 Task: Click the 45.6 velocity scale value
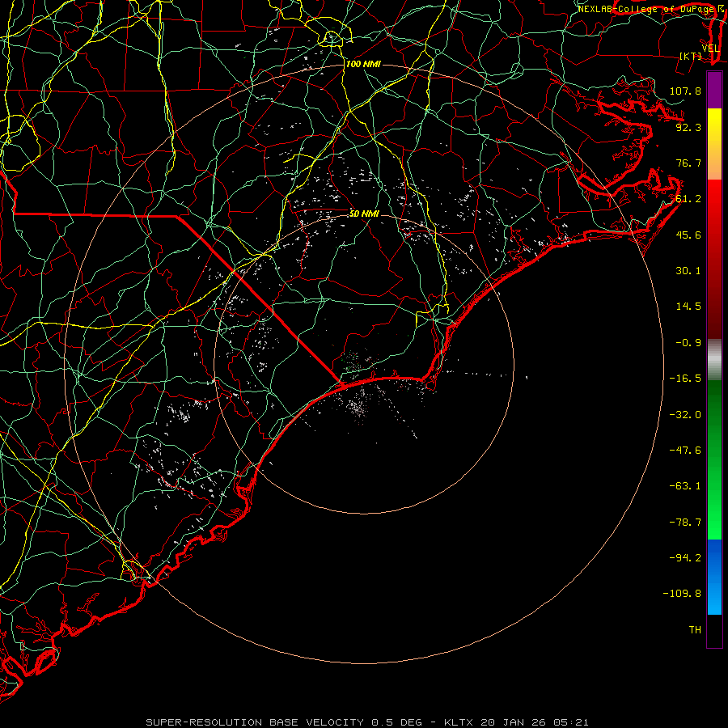tap(688, 235)
